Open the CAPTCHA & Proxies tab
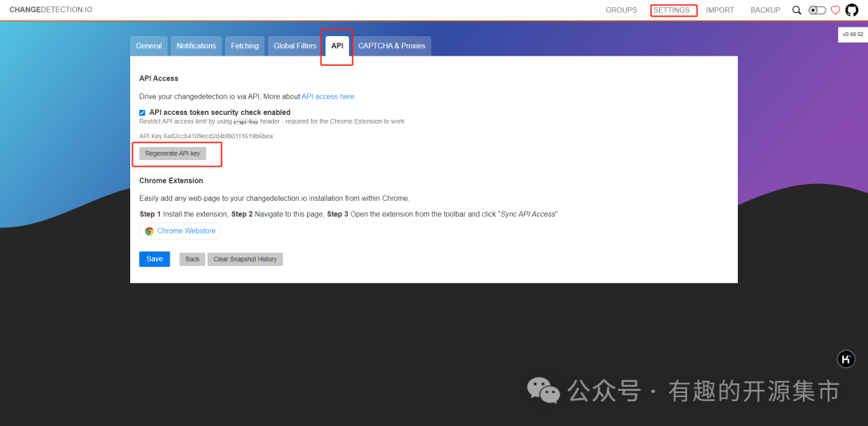This screenshot has height=426, width=868. click(392, 46)
